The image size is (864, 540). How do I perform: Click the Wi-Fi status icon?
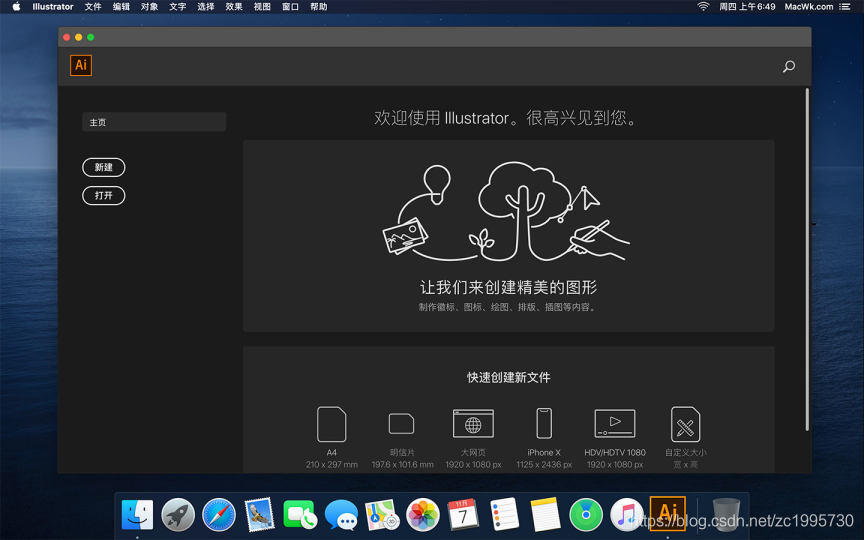(703, 7)
